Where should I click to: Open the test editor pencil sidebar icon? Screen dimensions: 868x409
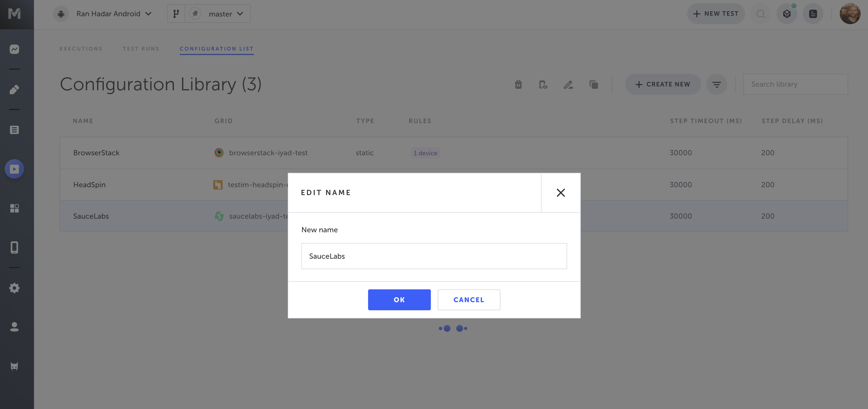(14, 89)
